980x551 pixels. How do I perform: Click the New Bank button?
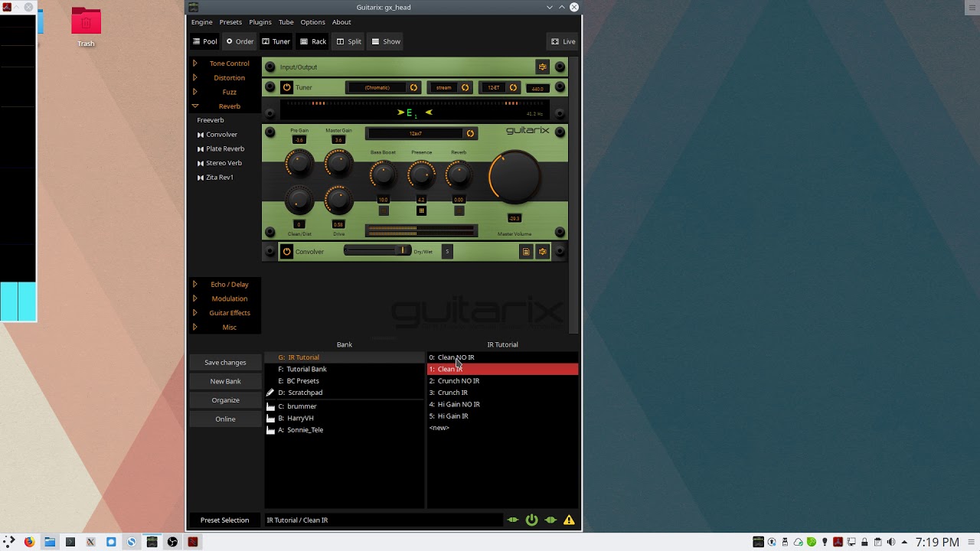pyautogui.click(x=225, y=381)
